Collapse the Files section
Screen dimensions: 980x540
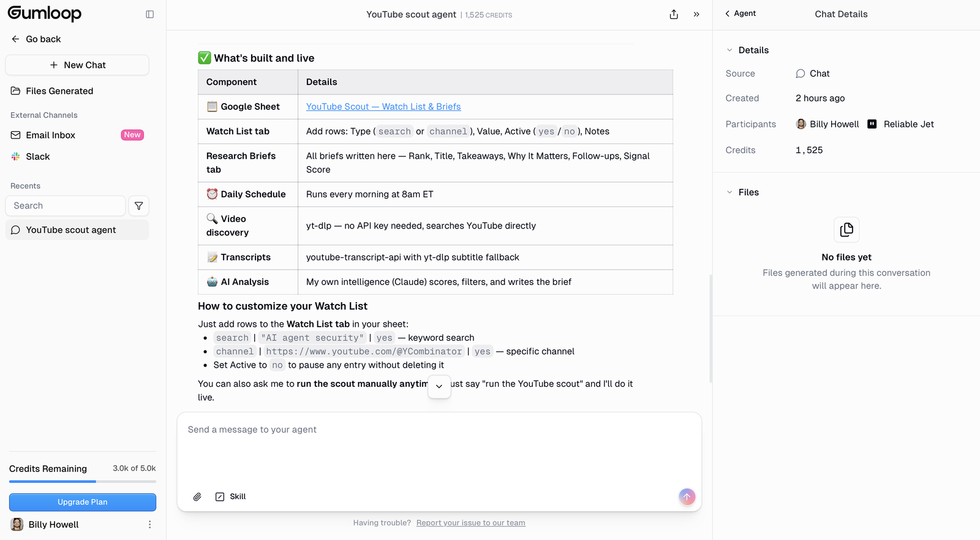pyautogui.click(x=729, y=192)
